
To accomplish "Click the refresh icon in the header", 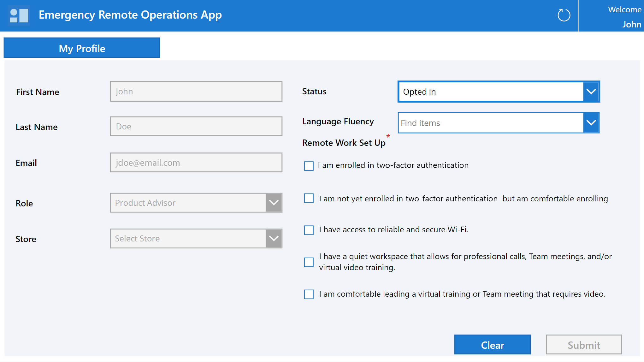I will (x=564, y=15).
